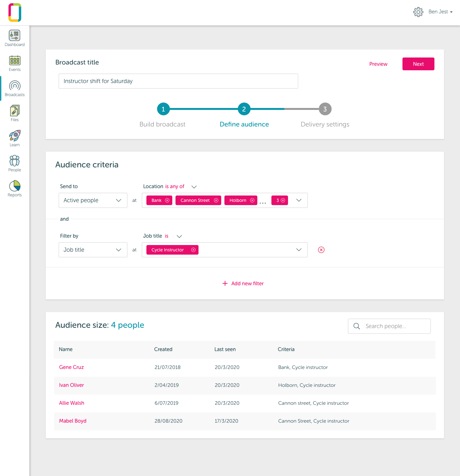Click '6/07/2019' created date
The image size is (460, 476).
167,403
